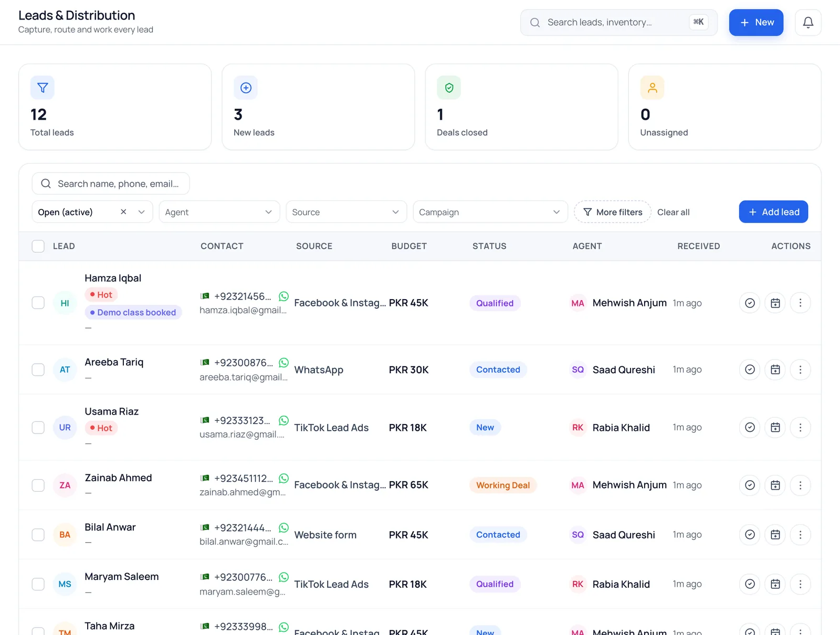Click the More filters button
This screenshot has height=635, width=840.
(x=612, y=212)
